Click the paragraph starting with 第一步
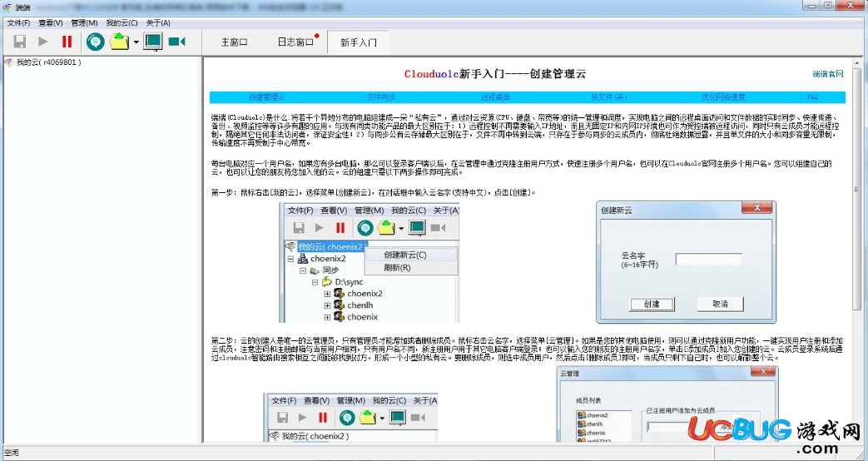The width and height of the screenshot is (868, 461). click(374, 192)
